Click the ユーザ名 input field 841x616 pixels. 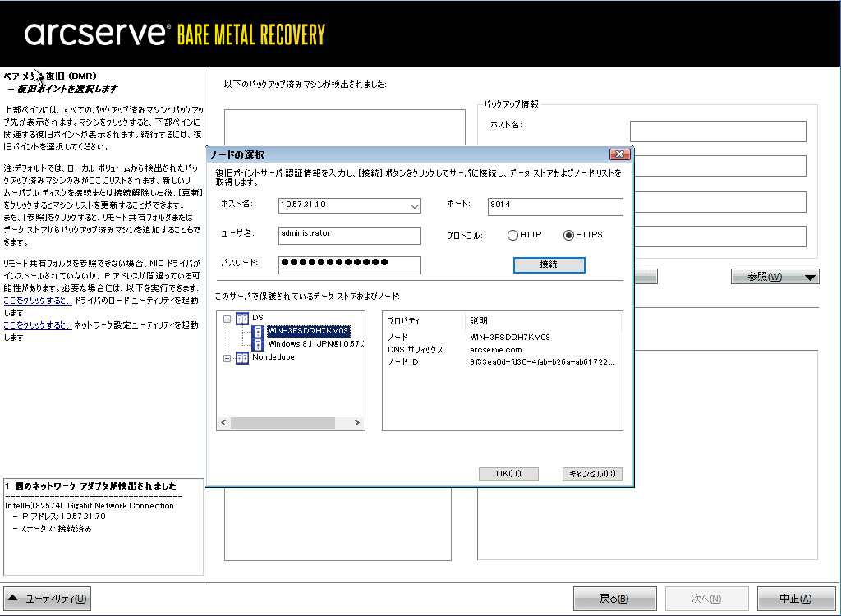coord(350,236)
